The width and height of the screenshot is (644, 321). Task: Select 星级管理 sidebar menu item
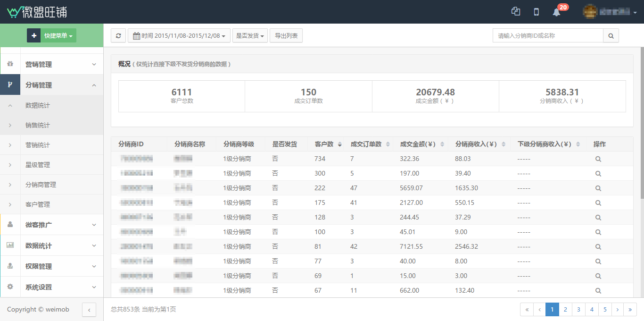tap(38, 165)
